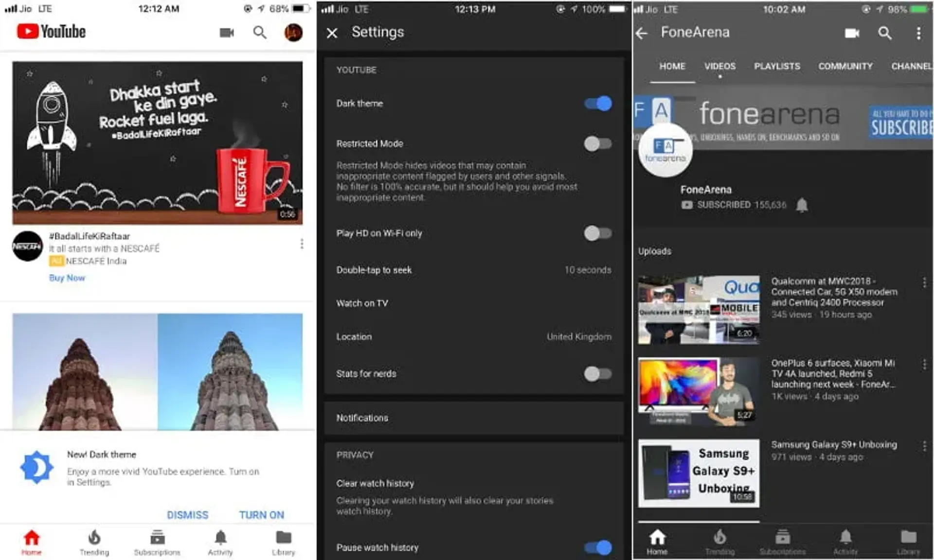Switch to channel PLAYLISTS tab
This screenshot has height=560, width=934.
[777, 67]
